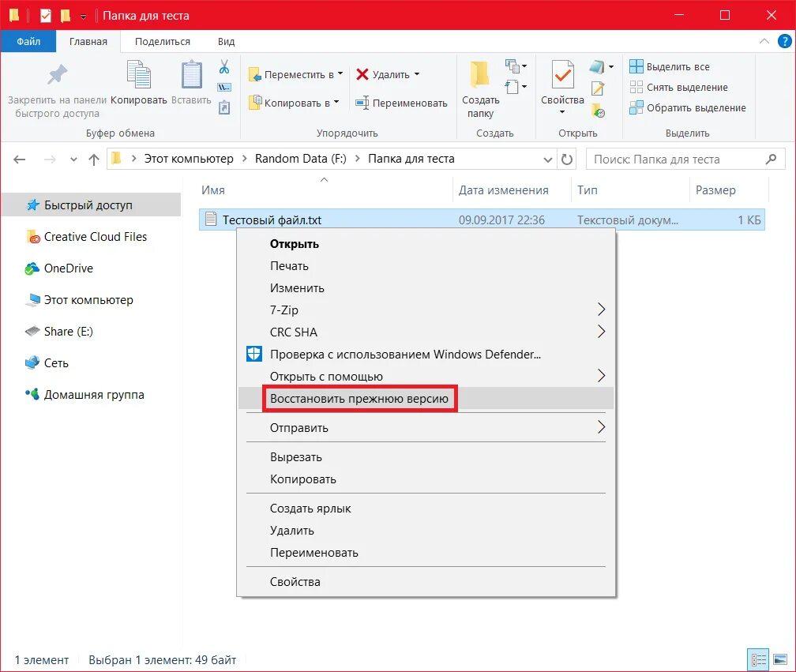Click the Вставить clipboard icon

(191, 74)
